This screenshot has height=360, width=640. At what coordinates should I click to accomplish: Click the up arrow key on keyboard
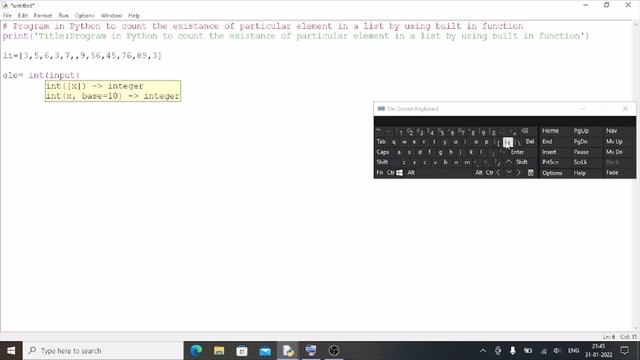point(509,162)
